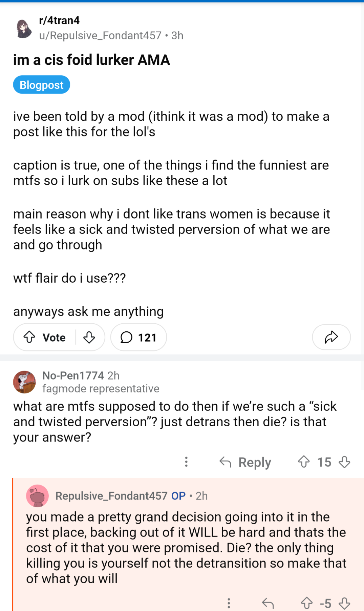Viewport: 364px width, 611px height.
Task: Downvote No-Pen1774's comment
Action: [x=344, y=462]
